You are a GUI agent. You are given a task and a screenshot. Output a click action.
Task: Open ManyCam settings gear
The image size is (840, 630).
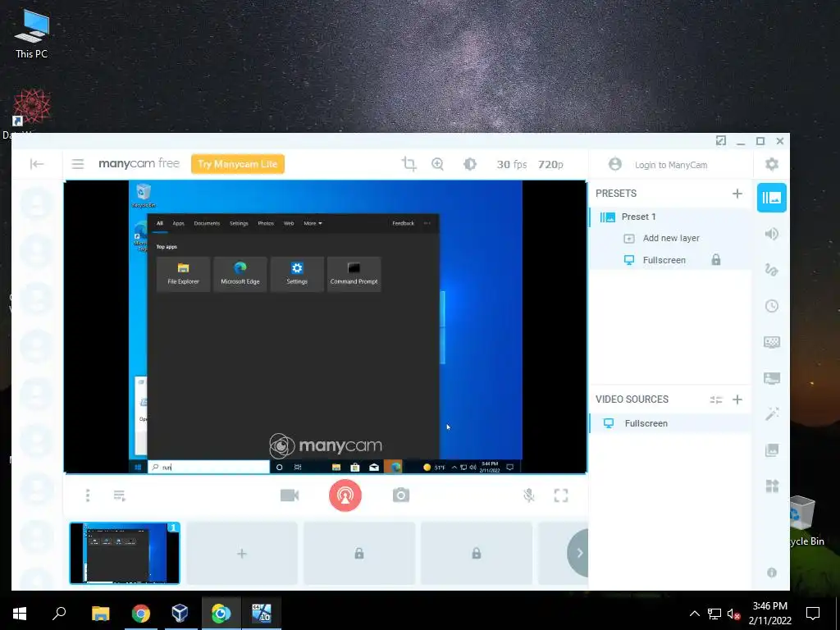[x=772, y=164]
